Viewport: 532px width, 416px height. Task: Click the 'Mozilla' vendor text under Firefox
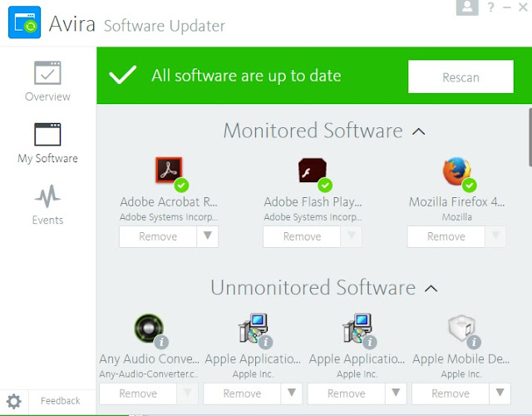click(x=456, y=217)
